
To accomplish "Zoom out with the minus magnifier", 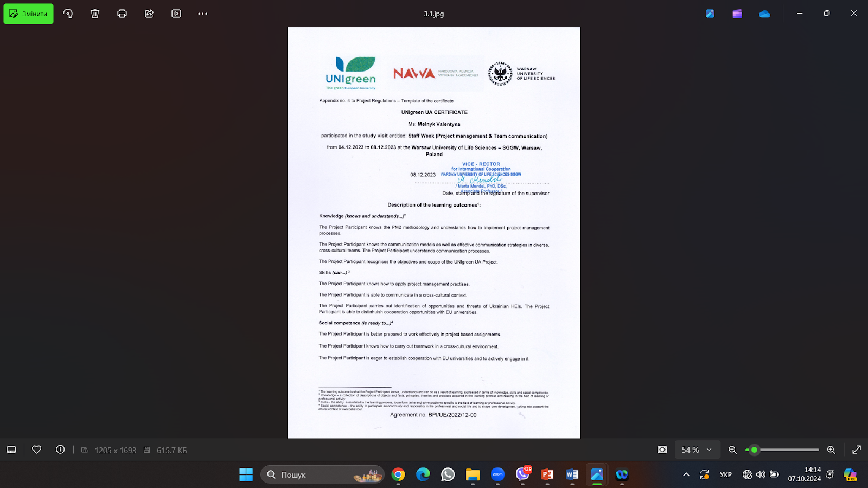I will pos(733,450).
